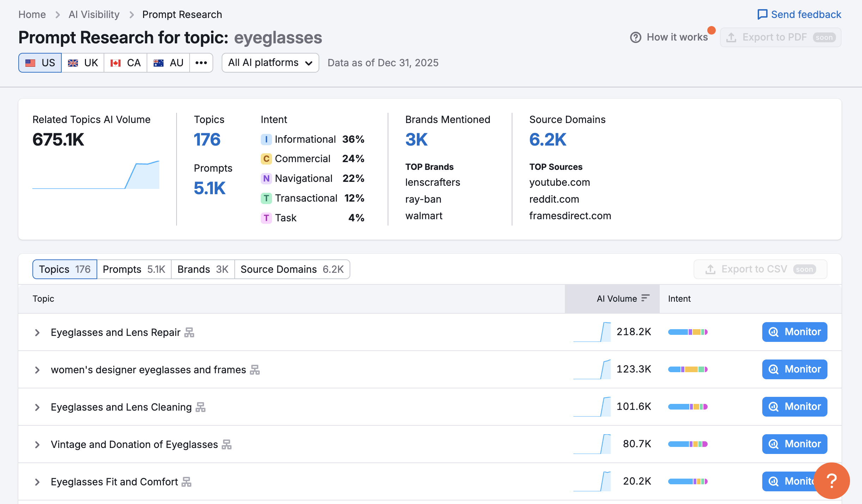
Task: Click the Informational intent badge icon
Action: pyautogui.click(x=266, y=139)
